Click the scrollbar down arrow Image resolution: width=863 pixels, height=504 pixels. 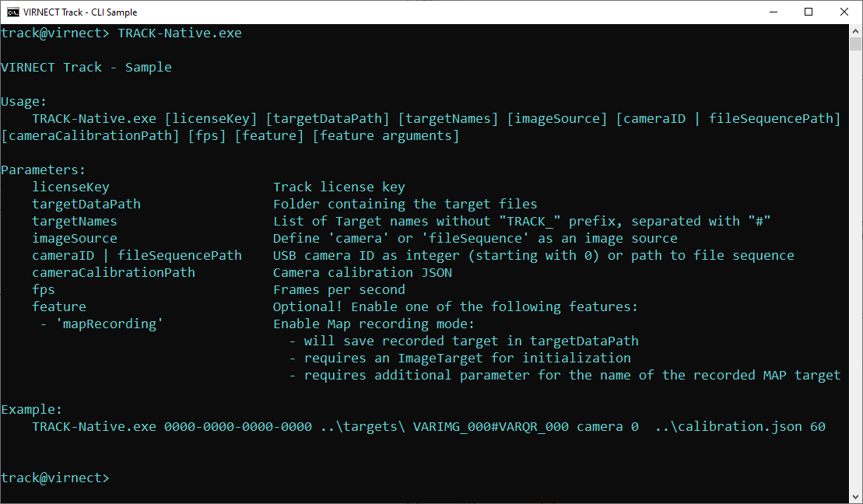pyautogui.click(x=855, y=496)
